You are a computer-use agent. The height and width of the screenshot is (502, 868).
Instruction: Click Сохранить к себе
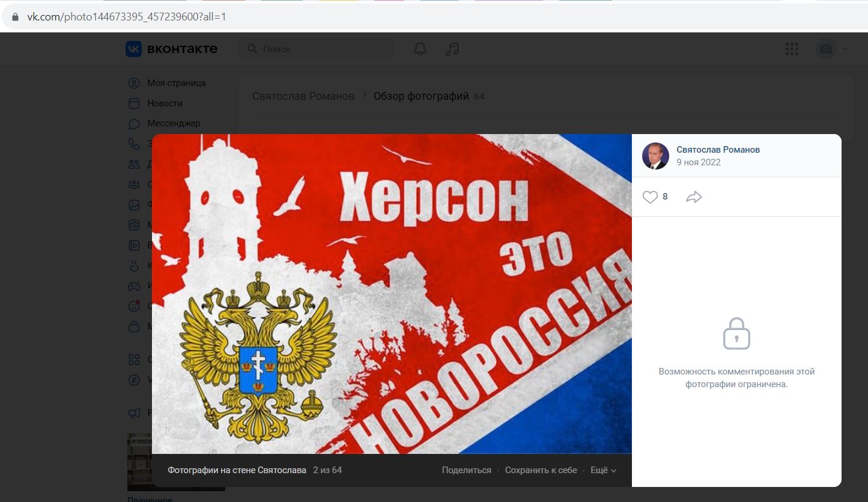pyautogui.click(x=541, y=470)
